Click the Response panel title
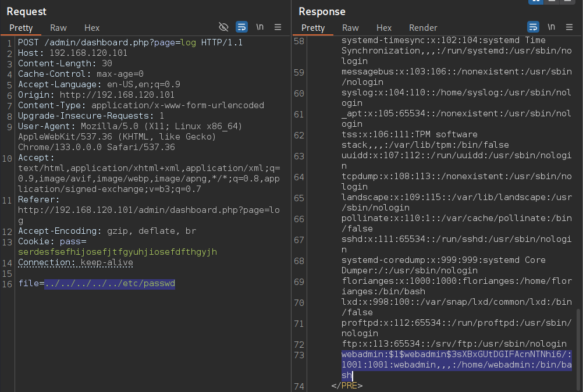The image size is (583, 392). tap(322, 12)
